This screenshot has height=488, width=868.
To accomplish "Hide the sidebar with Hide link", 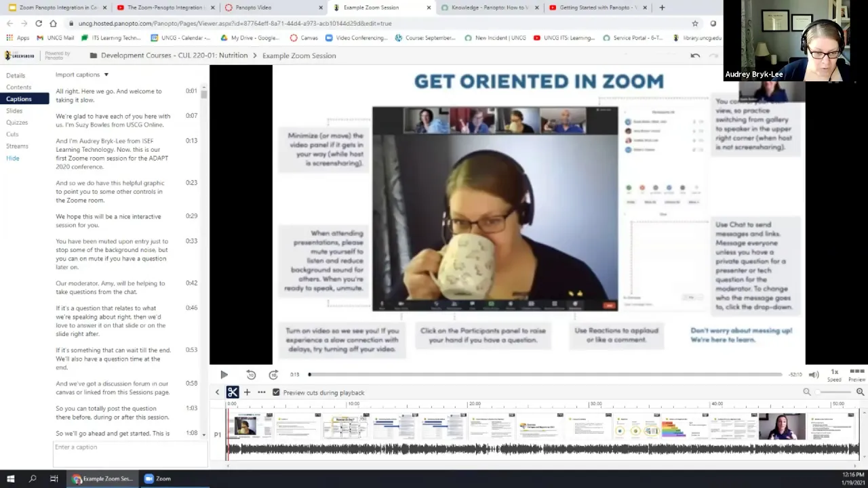I will pyautogui.click(x=13, y=158).
